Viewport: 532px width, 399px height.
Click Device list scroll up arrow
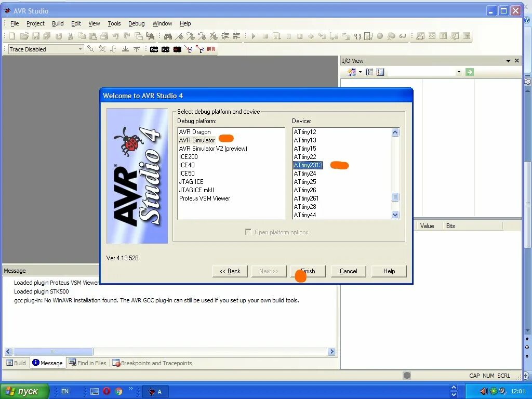coord(395,132)
